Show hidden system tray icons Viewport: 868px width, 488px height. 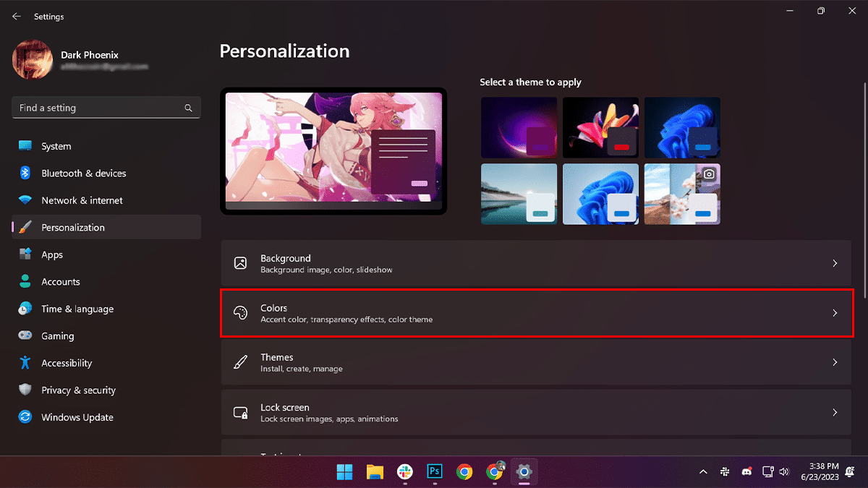point(703,472)
